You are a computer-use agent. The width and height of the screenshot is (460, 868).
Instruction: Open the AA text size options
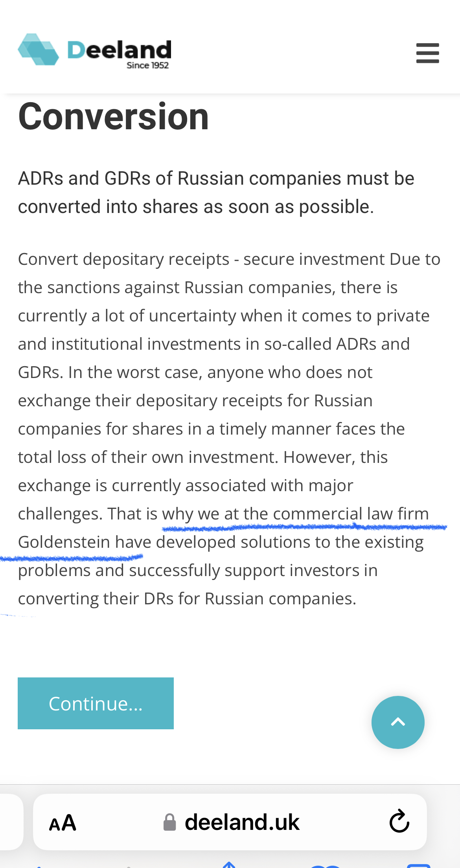pos(63,822)
